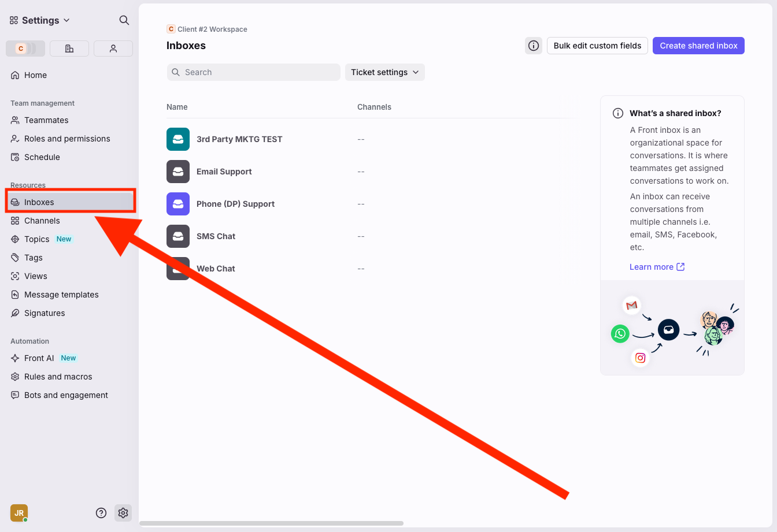Open the help question mark icon
The height and width of the screenshot is (532, 777).
pos(101,512)
